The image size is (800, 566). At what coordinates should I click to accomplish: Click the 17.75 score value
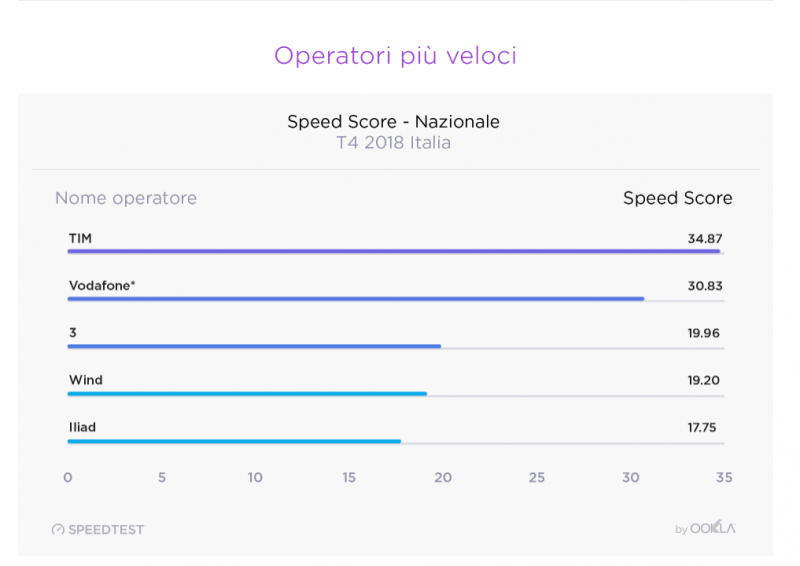coord(704,427)
